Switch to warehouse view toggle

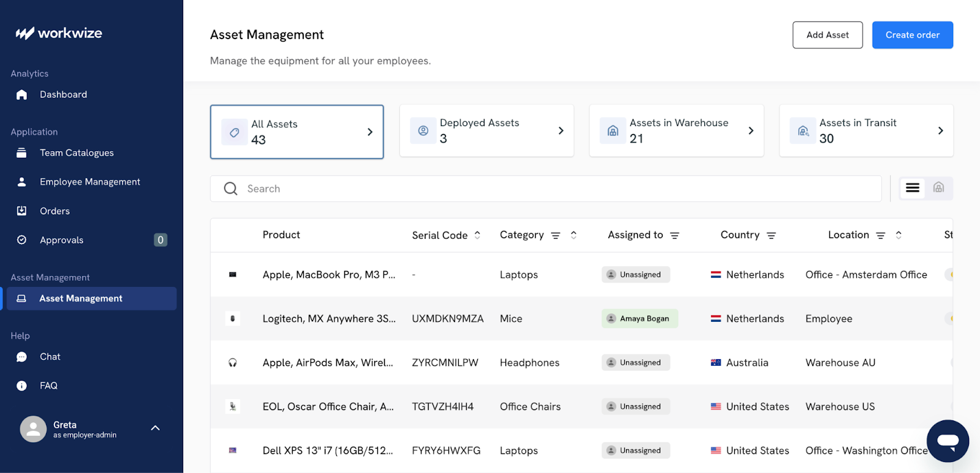click(938, 188)
